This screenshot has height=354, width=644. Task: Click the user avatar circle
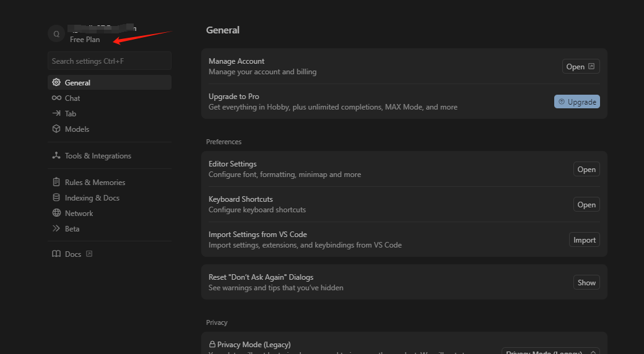pos(56,34)
